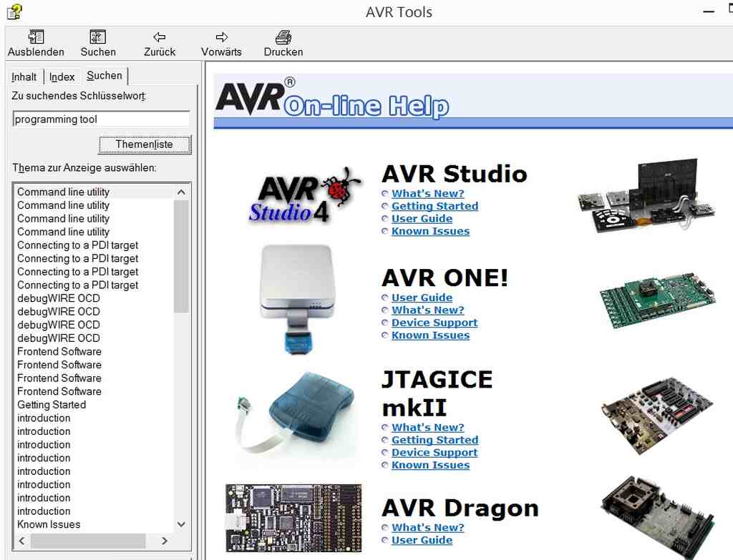Click the AVR ONE! device image
This screenshot has height=560, width=733.
pyautogui.click(x=298, y=299)
